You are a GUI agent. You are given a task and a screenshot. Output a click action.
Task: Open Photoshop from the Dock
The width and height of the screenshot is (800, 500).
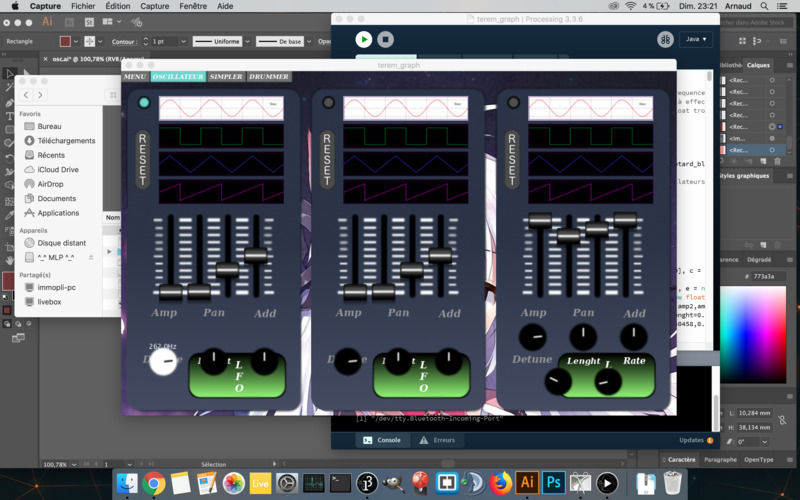[553, 483]
